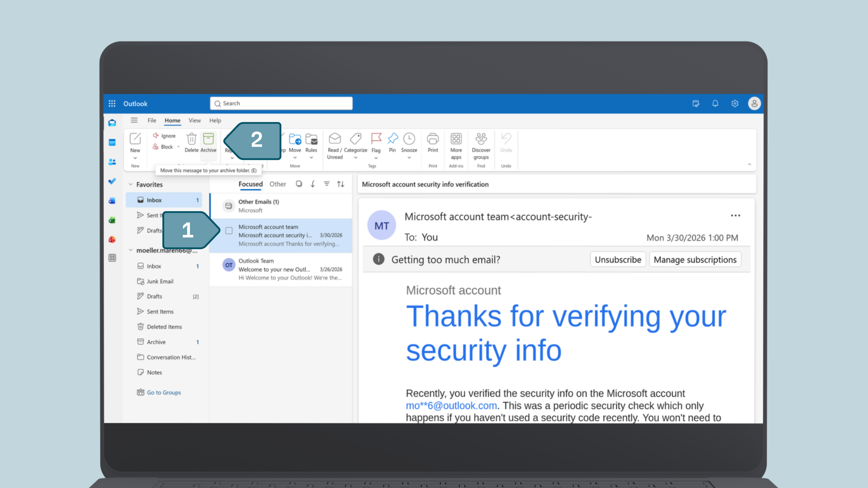Open the account profile avatar
Viewport: 868px width, 488px height.
click(754, 104)
